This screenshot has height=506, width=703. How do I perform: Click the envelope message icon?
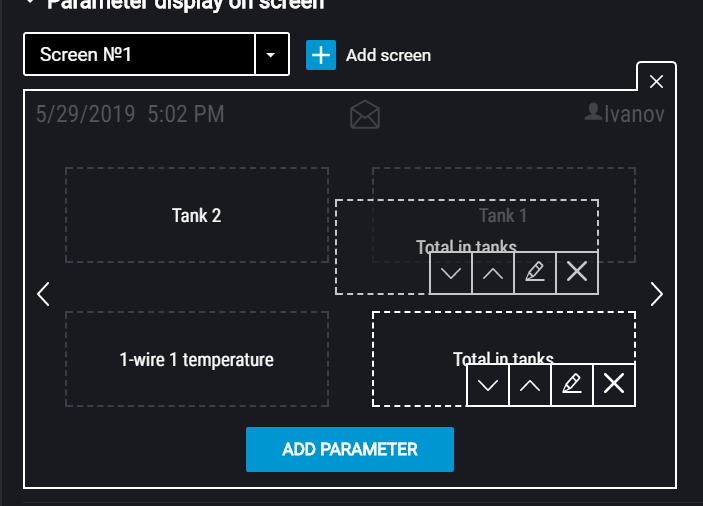coord(365,115)
